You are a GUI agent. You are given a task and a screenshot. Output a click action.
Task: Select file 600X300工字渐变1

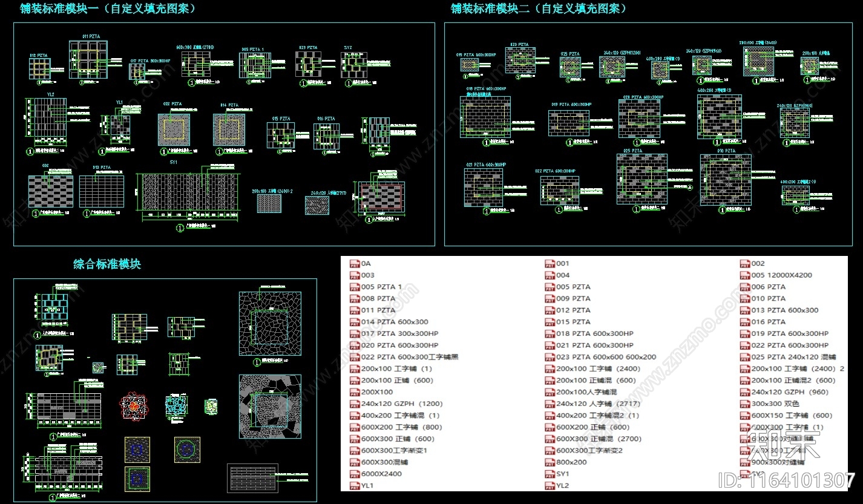click(x=389, y=451)
